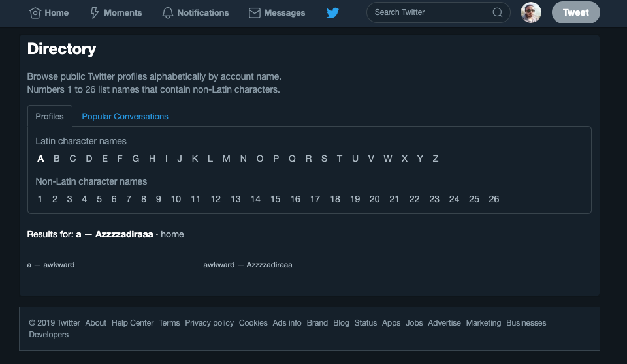The width and height of the screenshot is (627, 364).
Task: Click the search magnifying glass icon
Action: [x=498, y=12]
